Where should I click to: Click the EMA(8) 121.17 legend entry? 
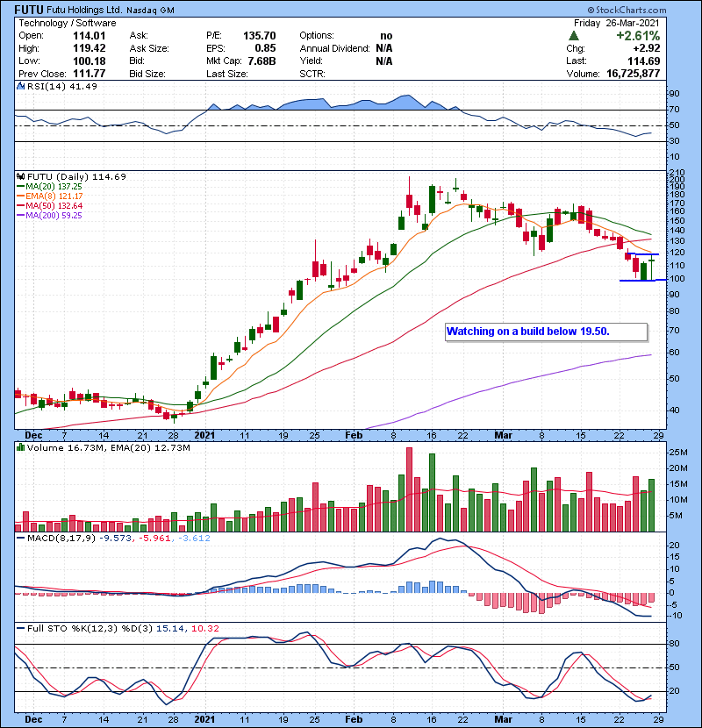(x=50, y=196)
